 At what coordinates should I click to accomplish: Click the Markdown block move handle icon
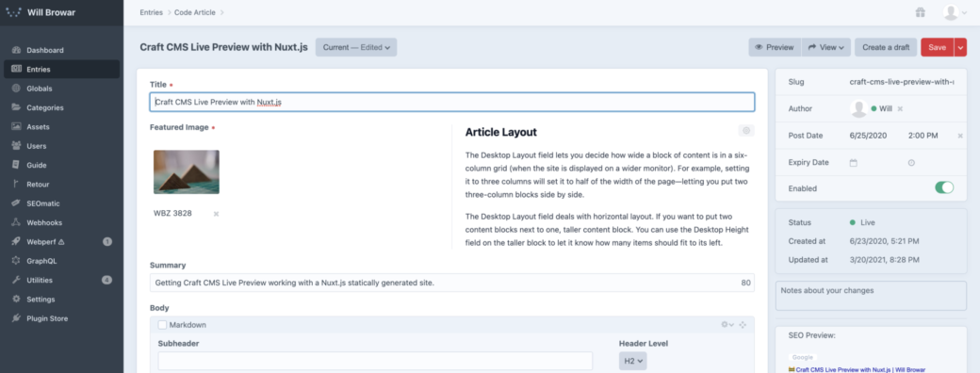pos(743,325)
